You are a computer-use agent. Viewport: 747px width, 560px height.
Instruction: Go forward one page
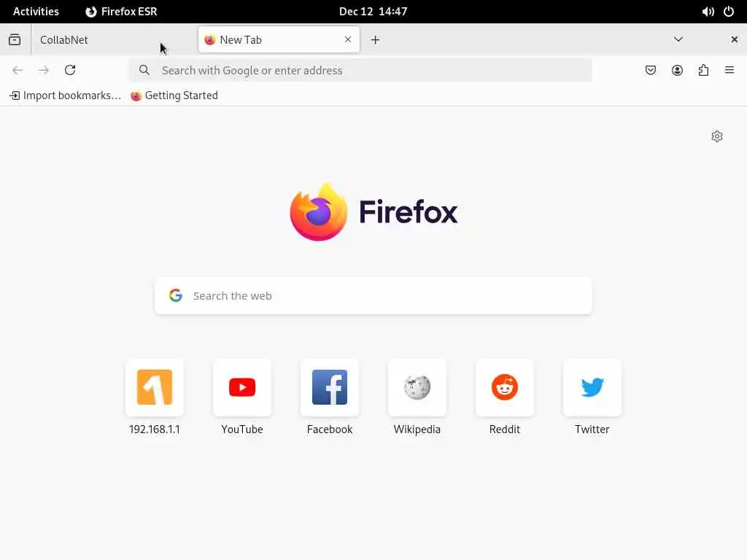pyautogui.click(x=43, y=71)
